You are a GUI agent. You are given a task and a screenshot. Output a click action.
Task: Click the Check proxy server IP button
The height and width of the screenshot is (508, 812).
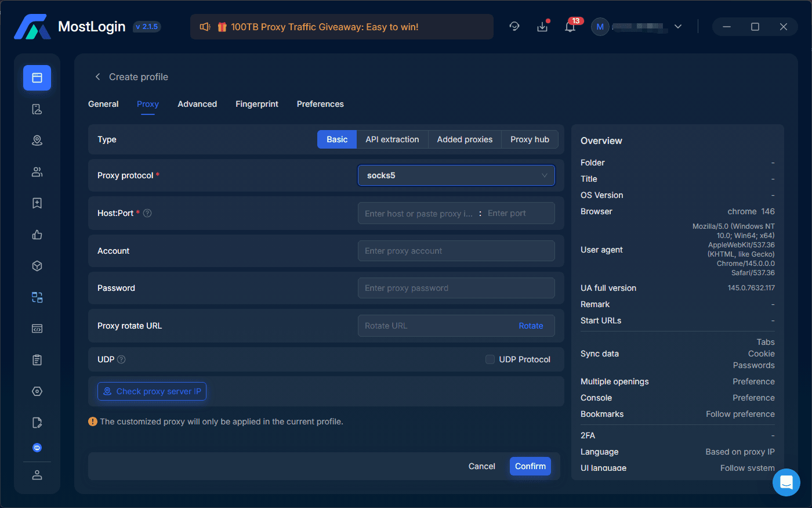152,391
